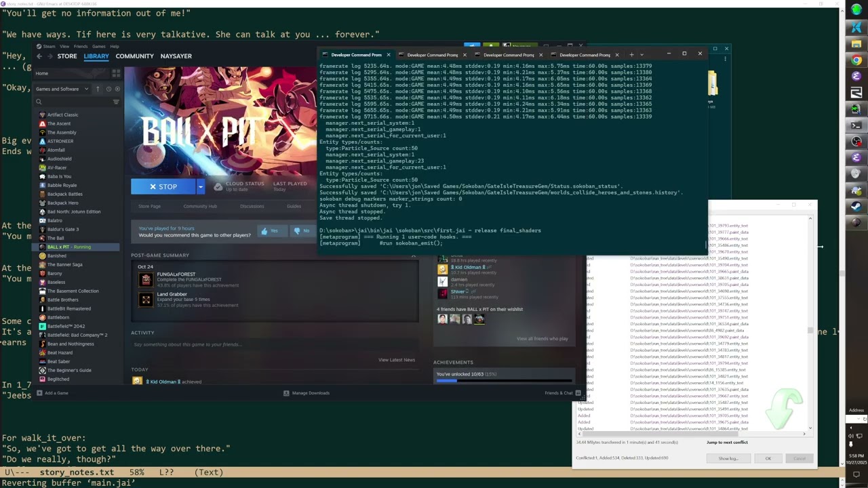The image size is (868, 488).
Task: Open the advanced filter icon beside library search
Action: [116, 102]
